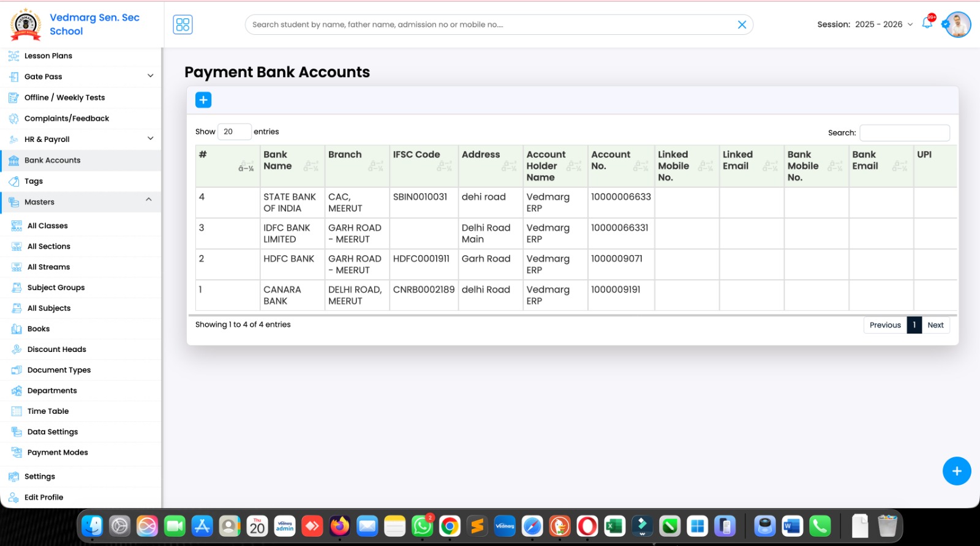Open user profile avatar
980x546 pixels.
(x=958, y=24)
